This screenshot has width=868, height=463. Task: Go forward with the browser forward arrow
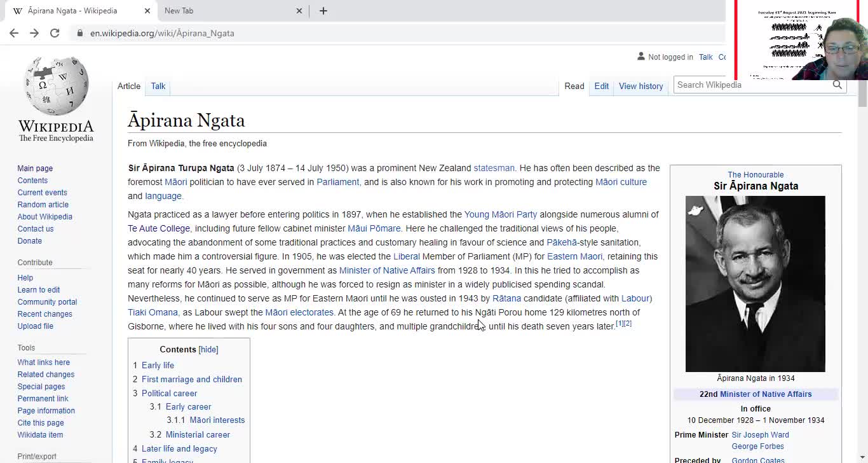[x=34, y=33]
